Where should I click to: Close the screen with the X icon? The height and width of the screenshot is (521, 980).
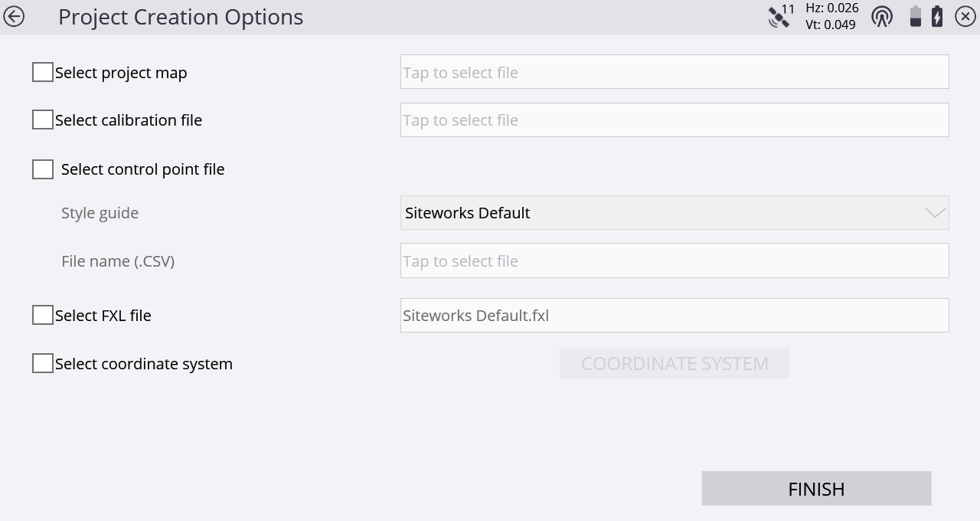[x=965, y=16]
